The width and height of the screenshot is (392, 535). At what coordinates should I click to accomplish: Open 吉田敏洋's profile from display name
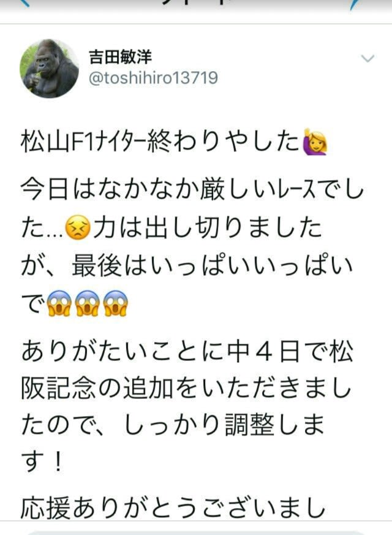pyautogui.click(x=120, y=56)
